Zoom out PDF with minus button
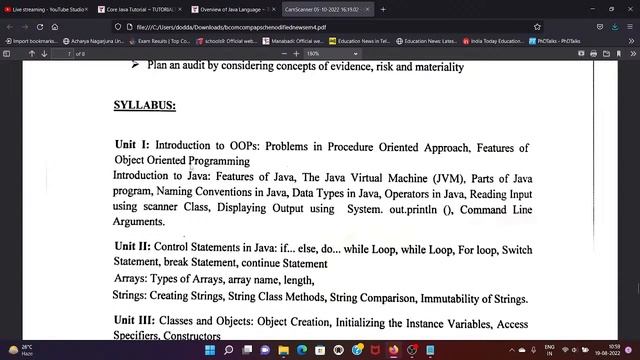The image size is (640, 360). pyautogui.click(x=284, y=53)
